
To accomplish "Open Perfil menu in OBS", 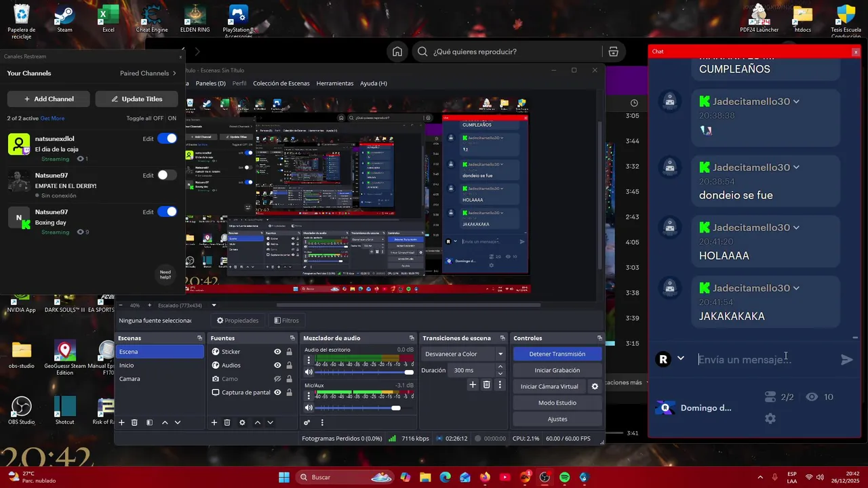I will click(x=239, y=83).
